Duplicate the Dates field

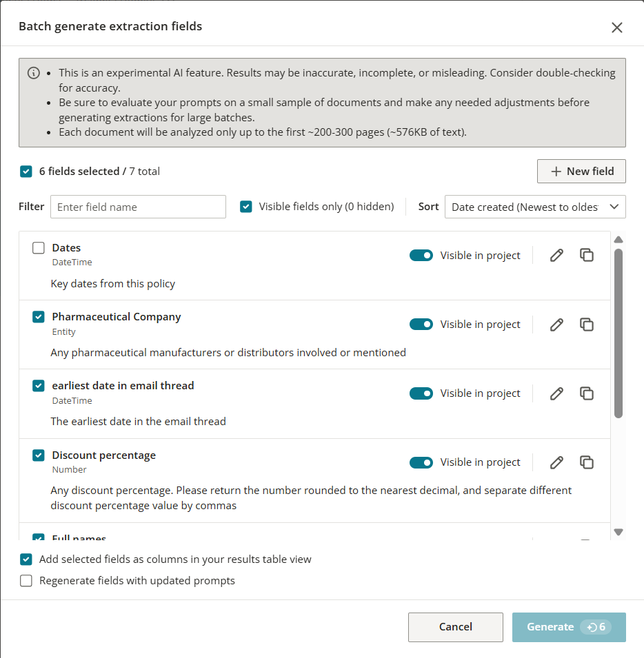pyautogui.click(x=587, y=255)
